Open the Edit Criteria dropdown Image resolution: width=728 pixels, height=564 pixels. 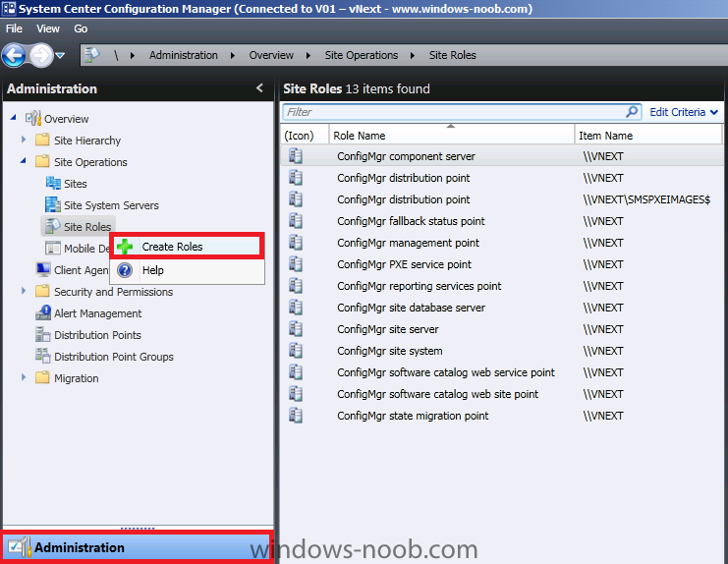click(684, 112)
